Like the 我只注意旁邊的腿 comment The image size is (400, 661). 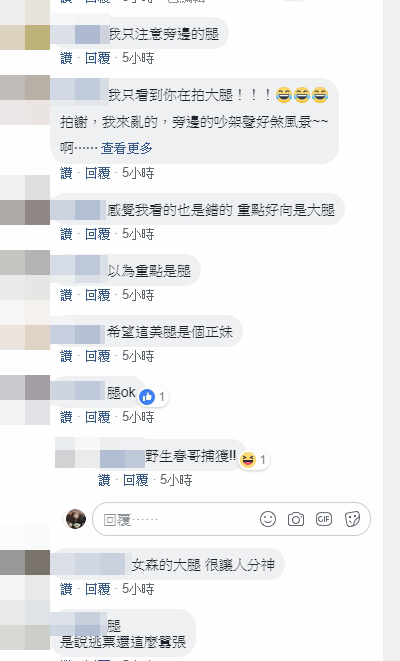pyautogui.click(x=66, y=58)
